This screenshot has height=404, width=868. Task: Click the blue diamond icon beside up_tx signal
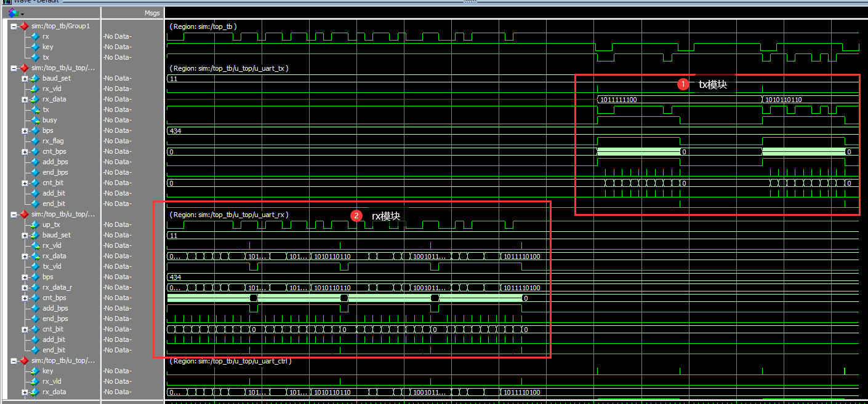tap(35, 224)
